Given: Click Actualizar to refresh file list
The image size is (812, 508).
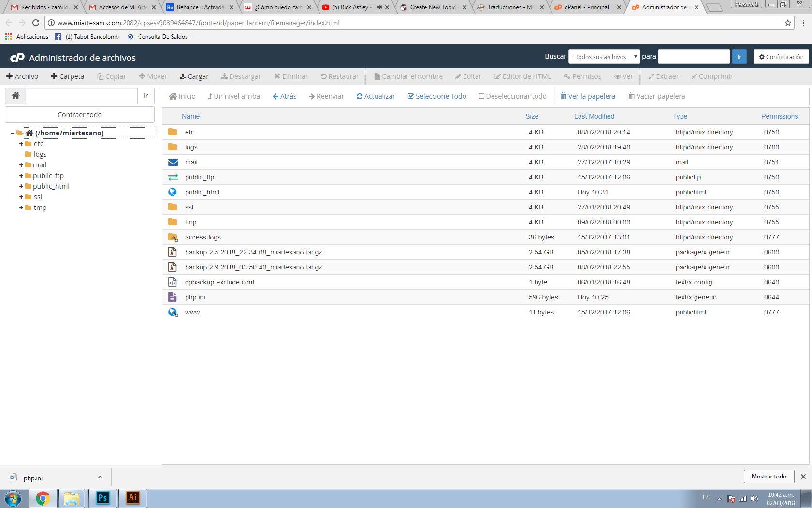Looking at the screenshot, I should tap(376, 96).
